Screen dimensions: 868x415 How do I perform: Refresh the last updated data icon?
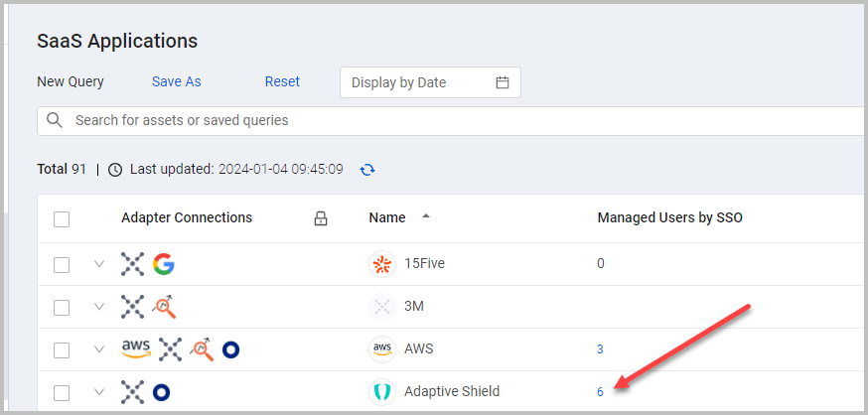click(367, 170)
